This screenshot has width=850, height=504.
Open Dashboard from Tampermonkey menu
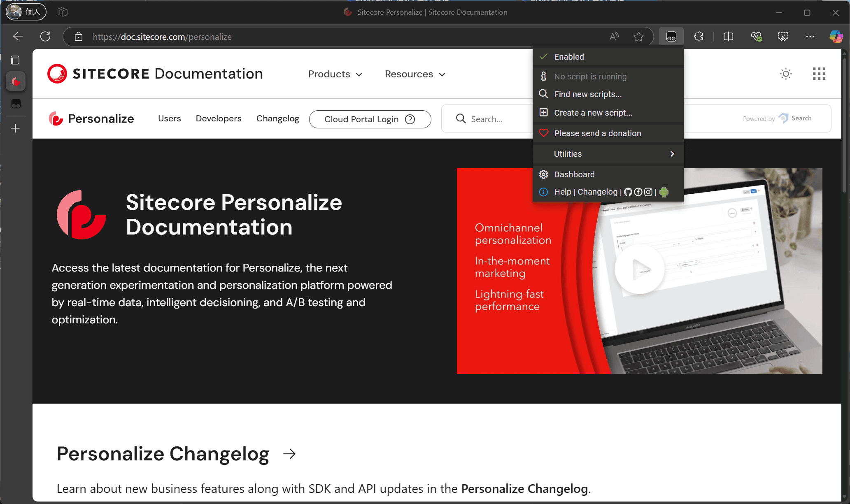[574, 174]
